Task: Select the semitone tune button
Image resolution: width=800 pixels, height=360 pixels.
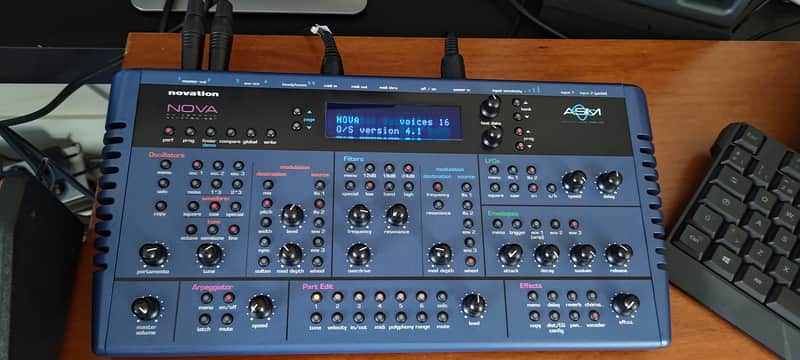Action: [213, 229]
